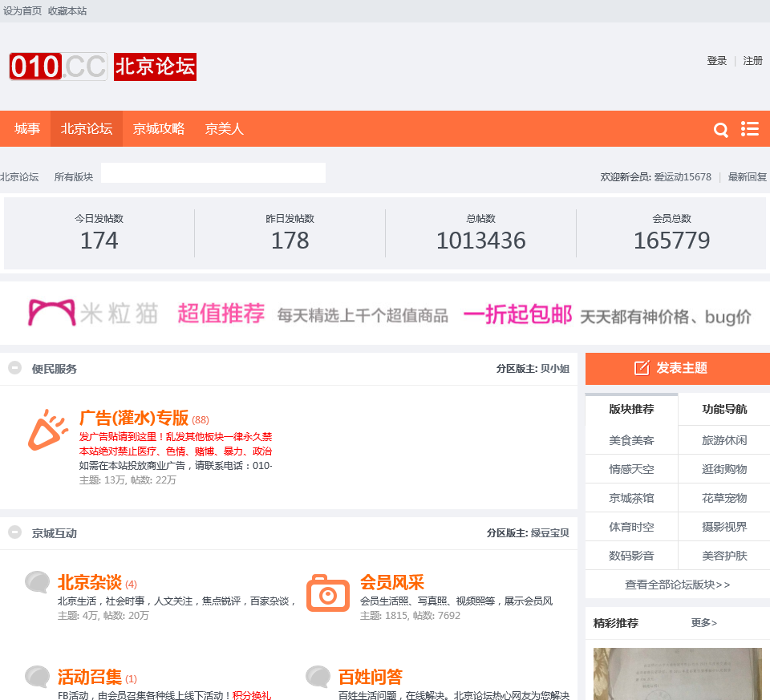This screenshot has height=700, width=770.
Task: Open the 京美人 nav item
Action: pos(225,128)
